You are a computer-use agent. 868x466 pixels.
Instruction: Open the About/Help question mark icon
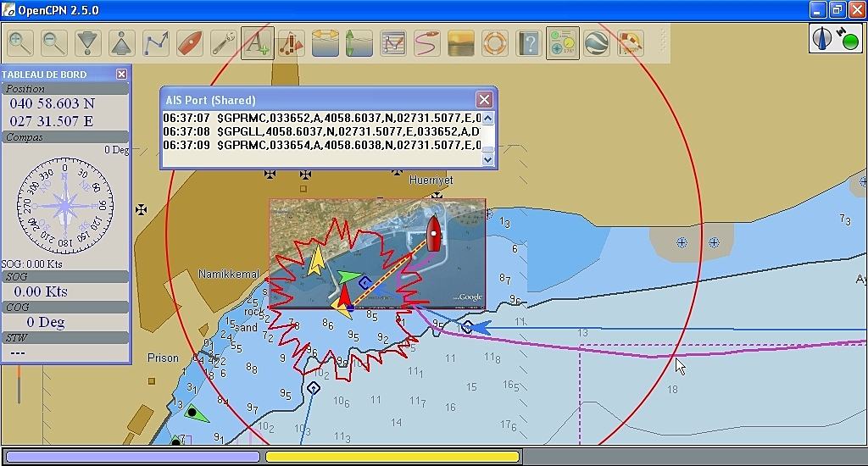click(x=529, y=43)
